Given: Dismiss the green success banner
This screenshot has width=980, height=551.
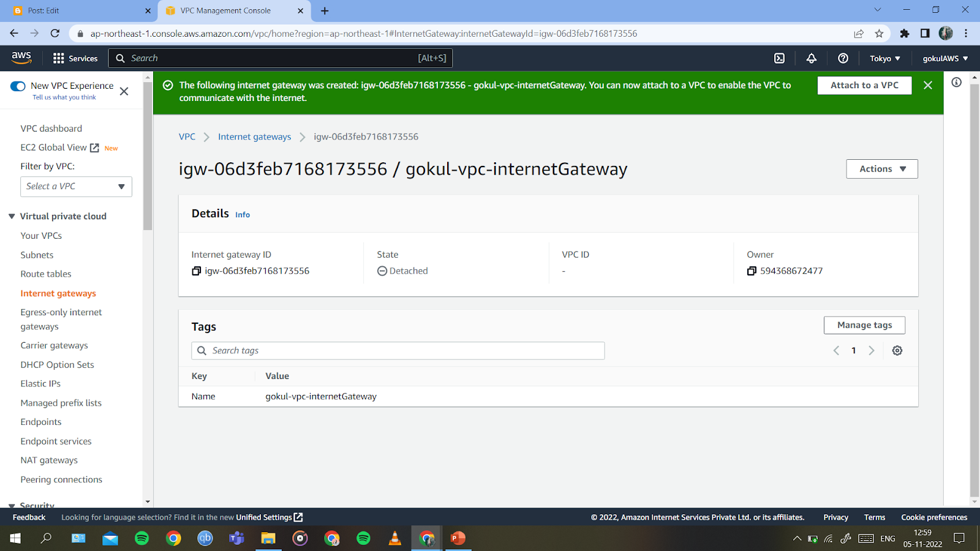Looking at the screenshot, I should tap(927, 85).
